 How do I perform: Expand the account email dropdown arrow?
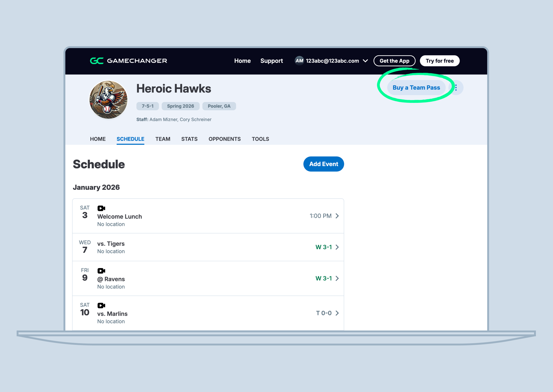(365, 61)
